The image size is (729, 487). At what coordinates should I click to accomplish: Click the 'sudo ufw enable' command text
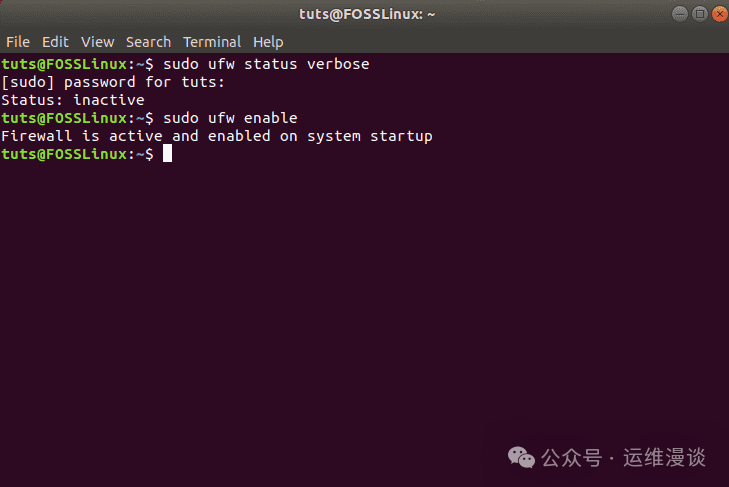click(x=230, y=118)
